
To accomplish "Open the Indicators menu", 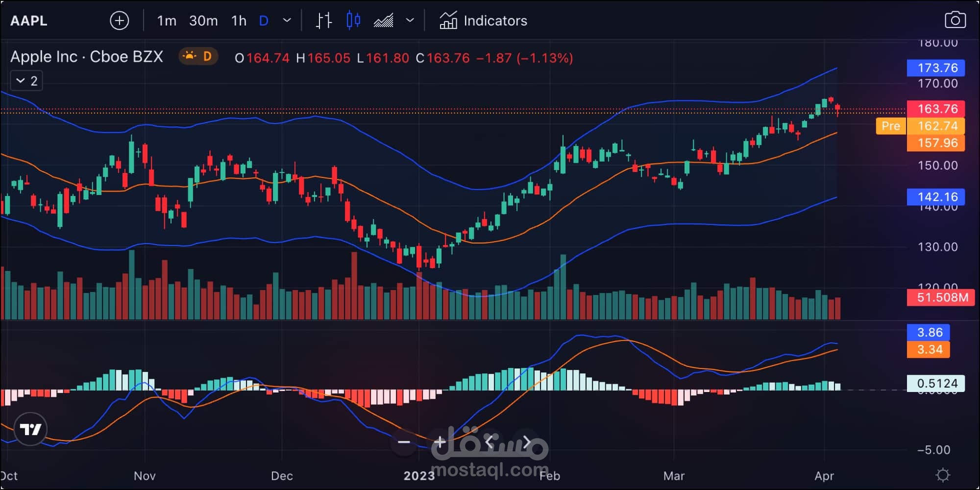I will click(483, 21).
